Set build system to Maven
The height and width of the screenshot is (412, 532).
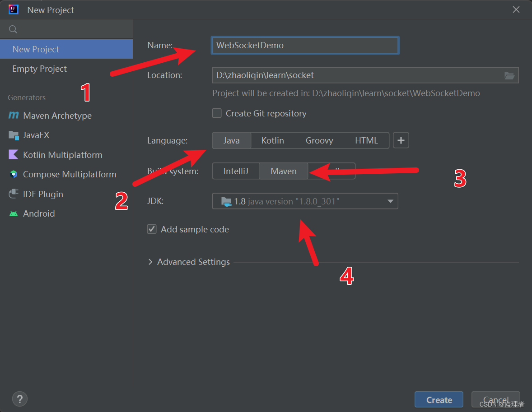(284, 171)
